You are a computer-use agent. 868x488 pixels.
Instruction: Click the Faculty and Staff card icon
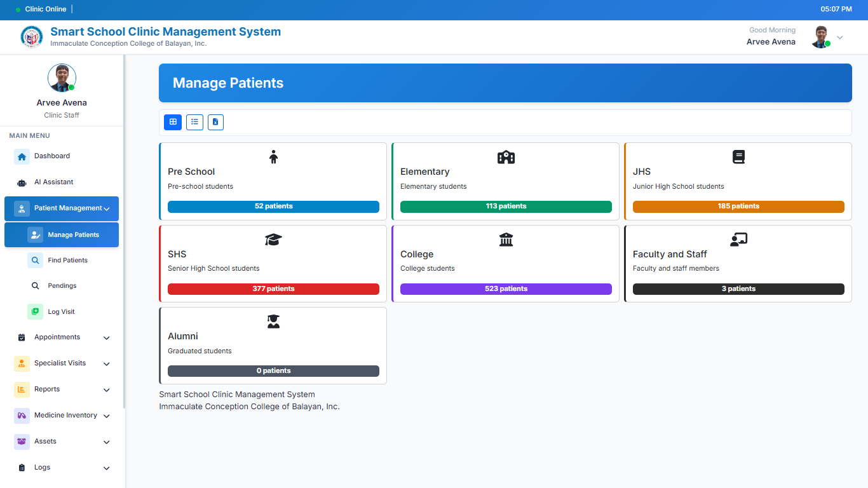[x=738, y=239]
